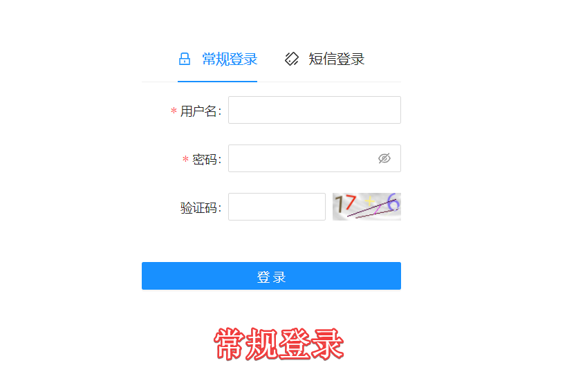This screenshot has height=392, width=585.
Task: Switch to the 常规登录 tab
Action: (218, 59)
